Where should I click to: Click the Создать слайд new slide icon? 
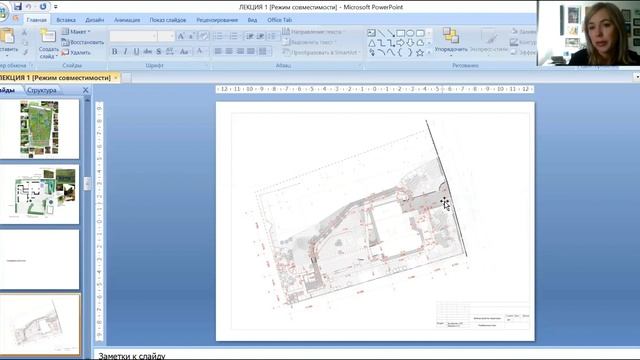48,36
